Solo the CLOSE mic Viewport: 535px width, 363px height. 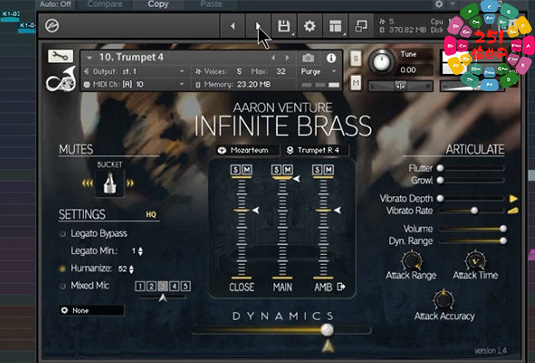235,170
